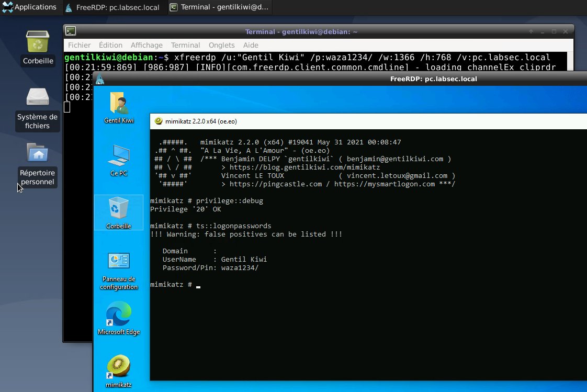
Task: Click the benjamin@gentilkiwi.com email text
Action: point(395,159)
